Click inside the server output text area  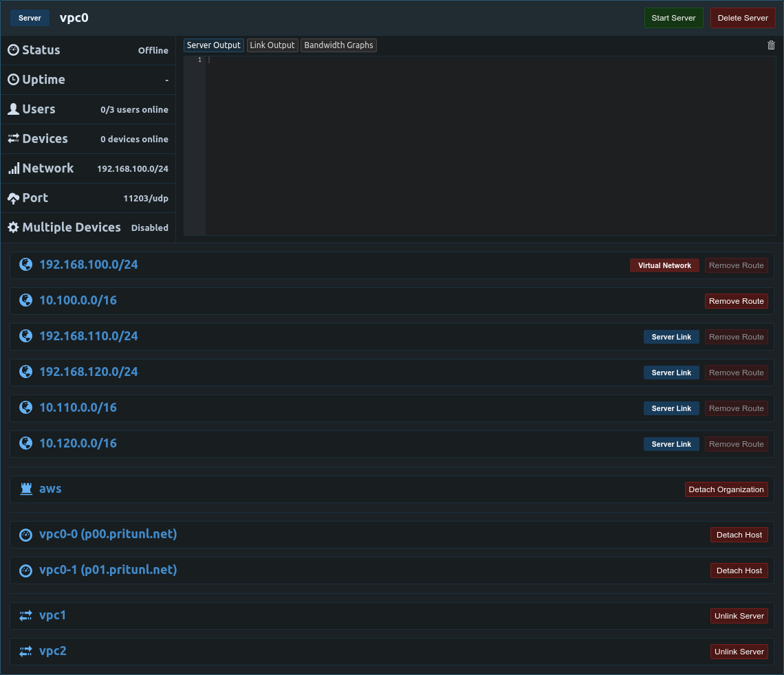490,146
